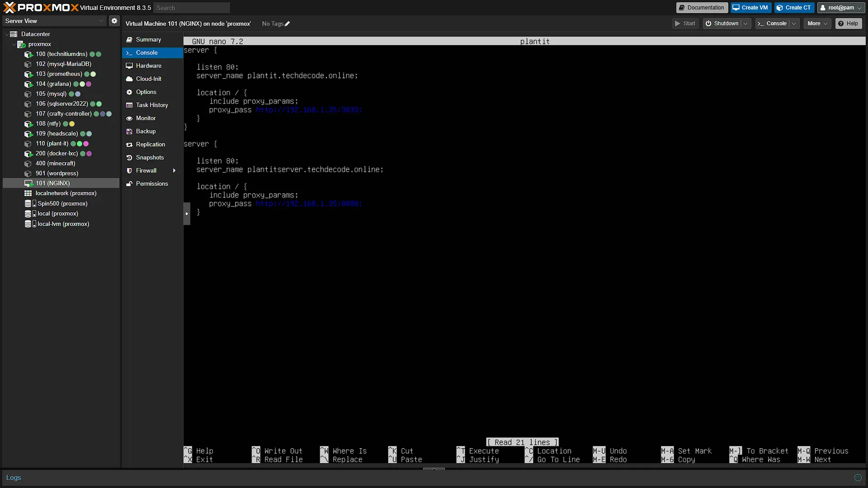Click the circular icon in Logs bar
Viewport: 868px width, 488px height.
pyautogui.click(x=858, y=478)
